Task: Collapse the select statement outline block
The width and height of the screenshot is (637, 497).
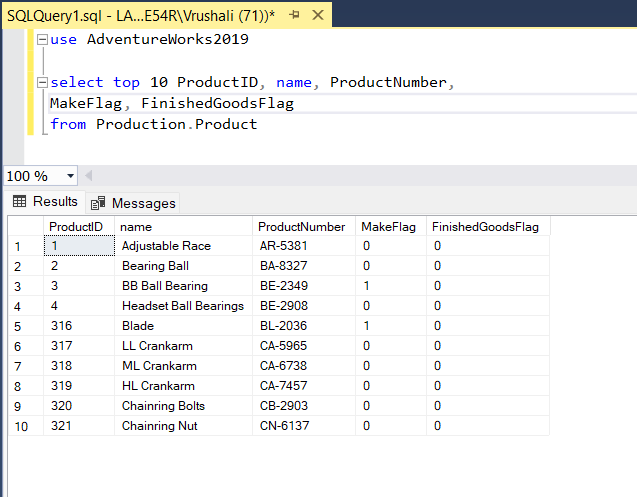Action: pyautogui.click(x=41, y=83)
